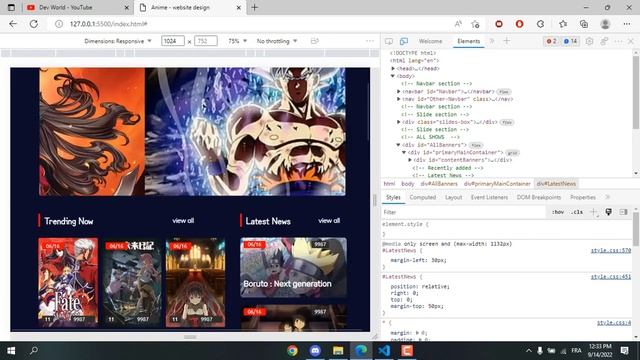
Task: Open the style.css:4 source link
Action: tap(614, 323)
